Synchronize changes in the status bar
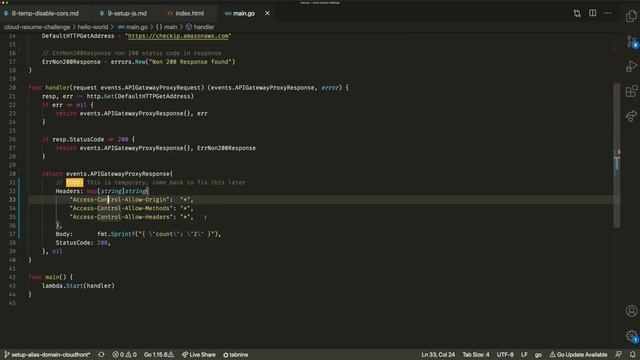The image size is (640, 360). (101, 355)
